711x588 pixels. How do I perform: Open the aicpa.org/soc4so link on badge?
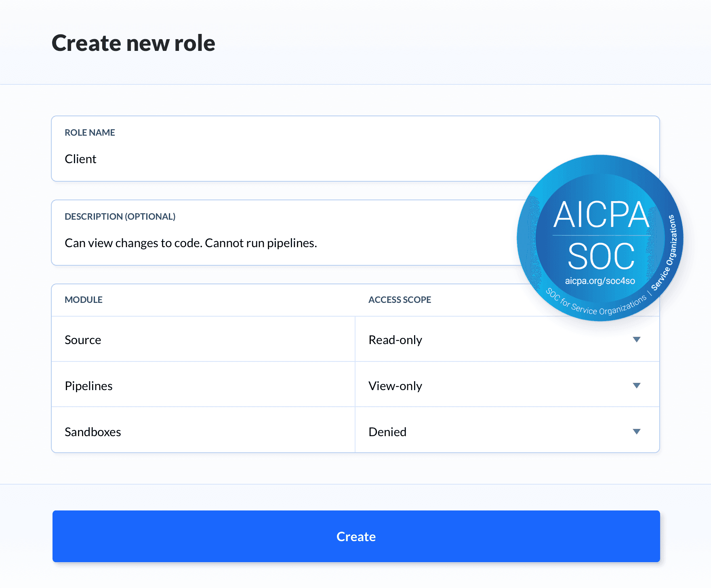pyautogui.click(x=600, y=281)
